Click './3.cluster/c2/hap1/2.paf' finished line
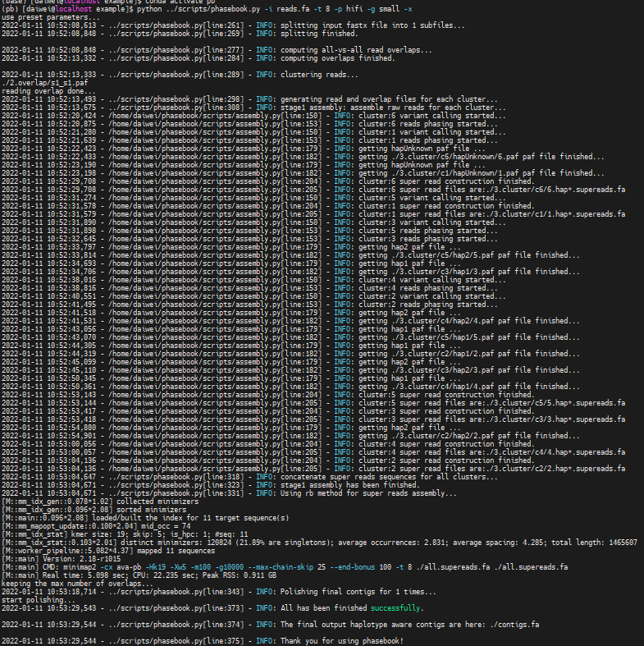Screen dimensions: 644x646 (x=290, y=355)
